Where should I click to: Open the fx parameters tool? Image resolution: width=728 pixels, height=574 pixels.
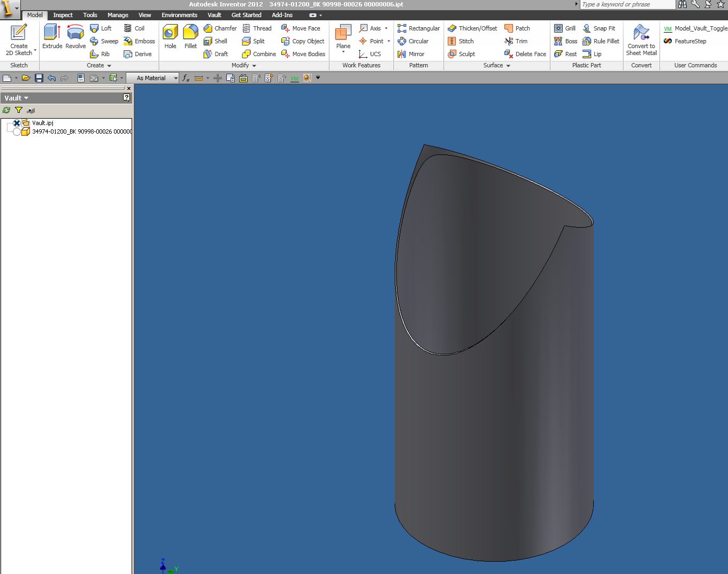click(186, 78)
